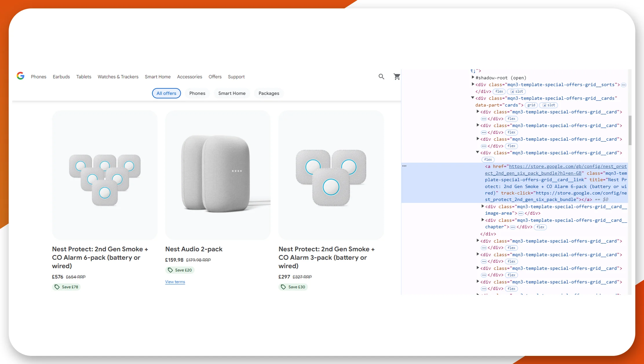Click the £576 price text
644x364 pixels.
(57, 277)
